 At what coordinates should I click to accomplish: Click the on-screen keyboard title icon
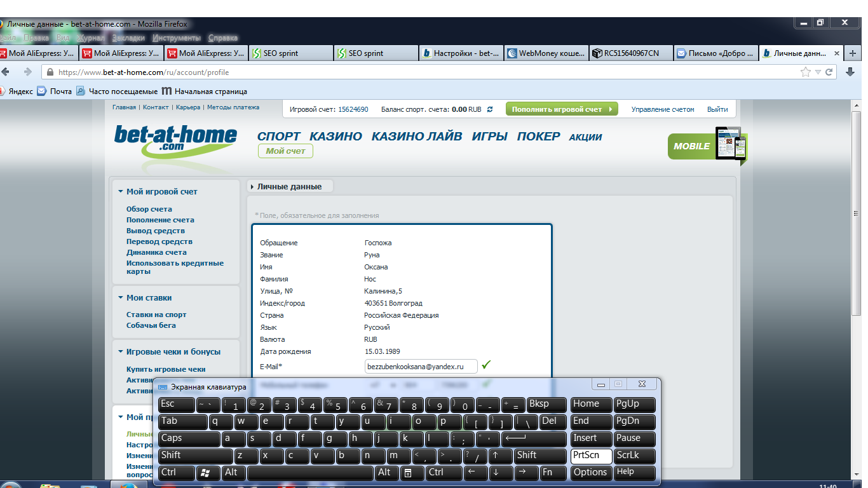163,386
